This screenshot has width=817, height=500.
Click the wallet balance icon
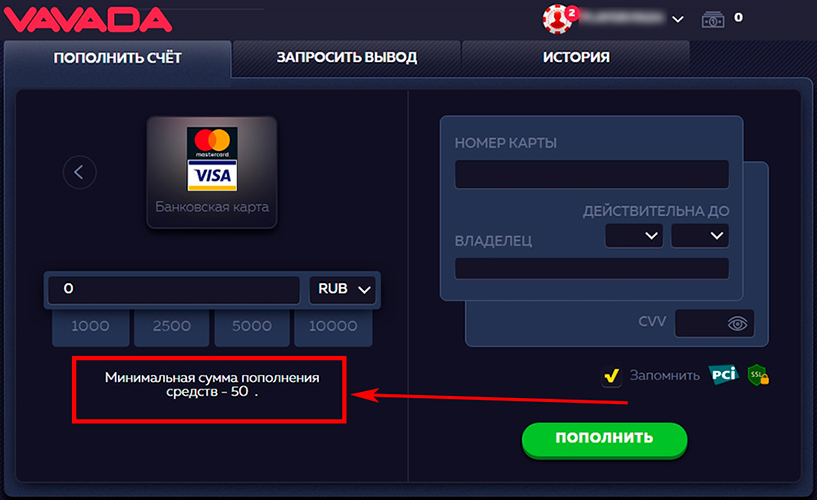click(713, 20)
